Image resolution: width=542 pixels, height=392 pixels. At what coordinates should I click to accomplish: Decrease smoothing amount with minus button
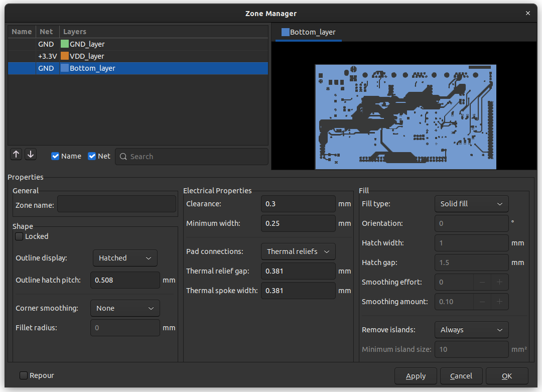coord(482,302)
